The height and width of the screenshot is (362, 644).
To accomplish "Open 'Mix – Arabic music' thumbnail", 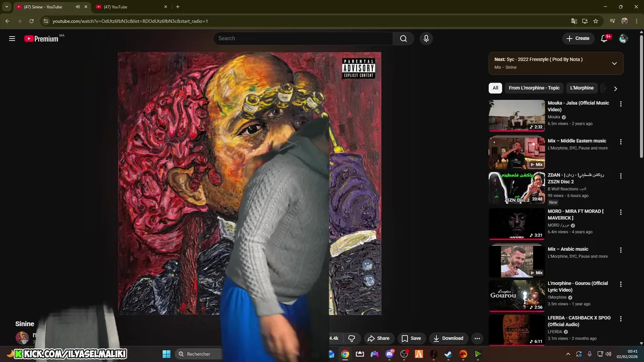I will click(517, 260).
